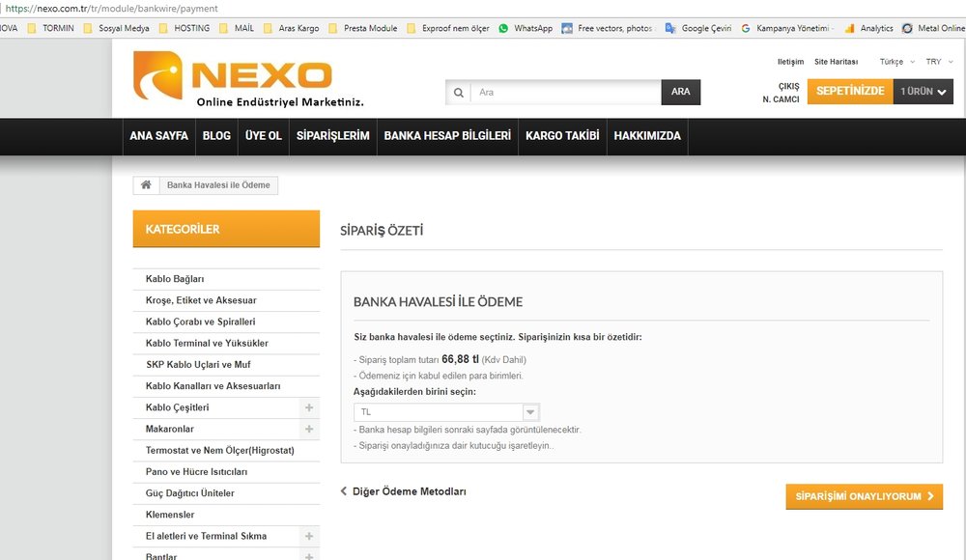This screenshot has height=560, width=966.
Task: Open the Metal Online bookmark
Action: [x=934, y=28]
